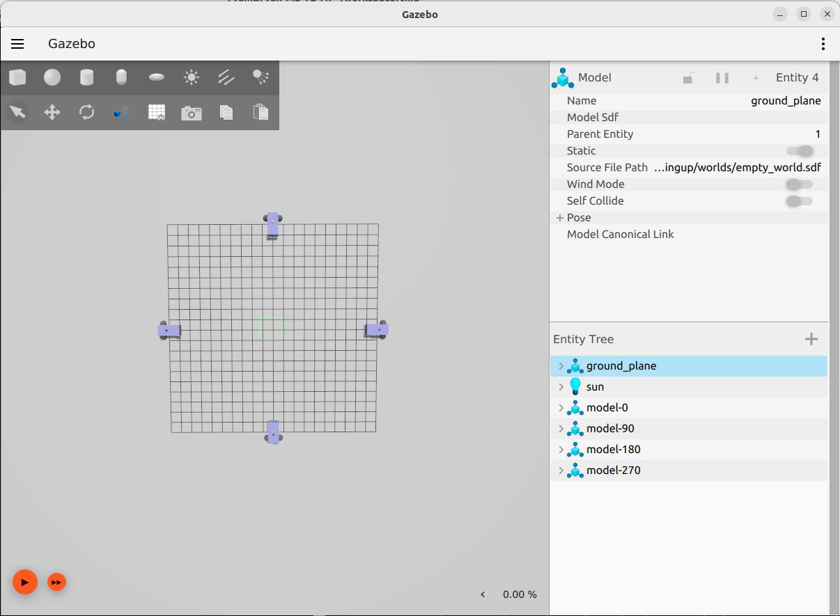Image resolution: width=840 pixels, height=616 pixels.
Task: Insert an ellipsoid shape from the toolbar
Action: (x=157, y=77)
